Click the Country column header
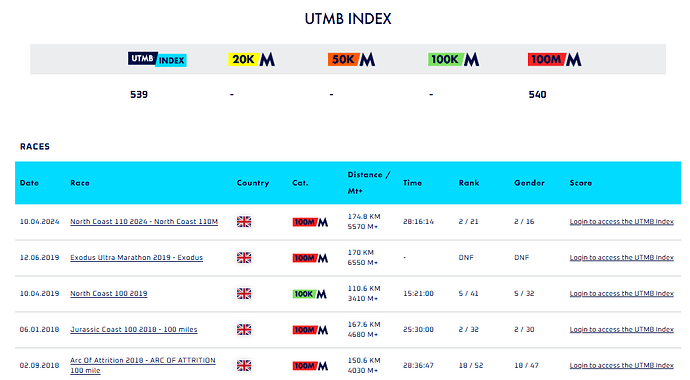The height and width of the screenshot is (380, 690). click(x=253, y=183)
